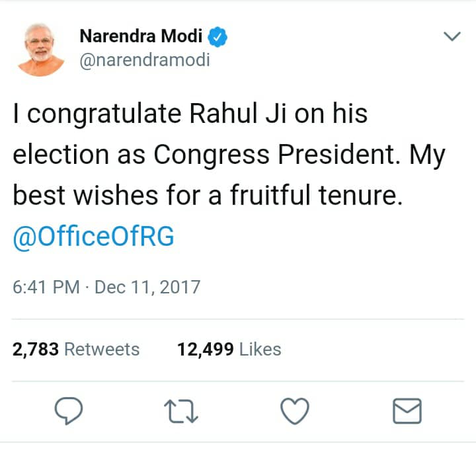Click the blue verified badge
Image resolution: width=476 pixels, height=454 pixels.
pos(218,37)
